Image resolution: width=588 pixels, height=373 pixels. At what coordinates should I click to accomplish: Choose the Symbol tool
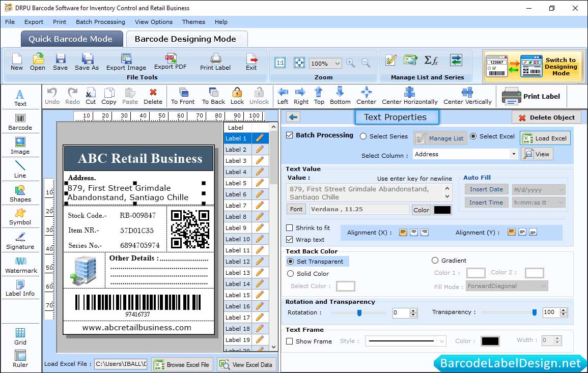(x=20, y=217)
